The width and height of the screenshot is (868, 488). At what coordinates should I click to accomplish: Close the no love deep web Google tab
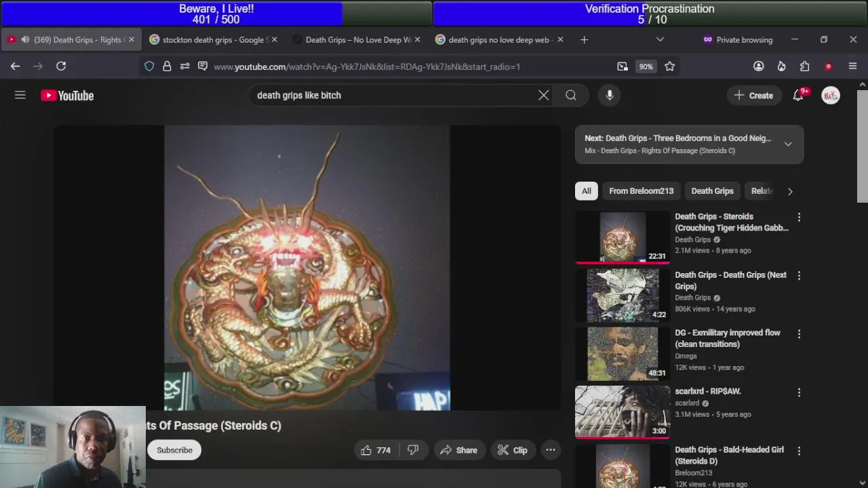560,40
